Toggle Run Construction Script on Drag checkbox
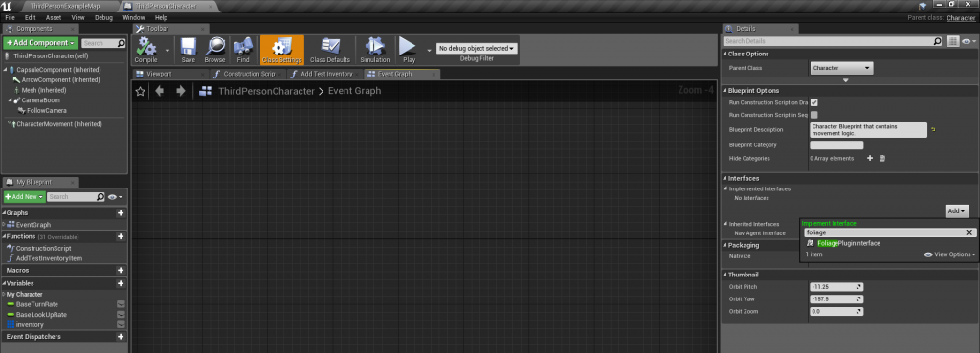980x353 pixels. tap(814, 102)
